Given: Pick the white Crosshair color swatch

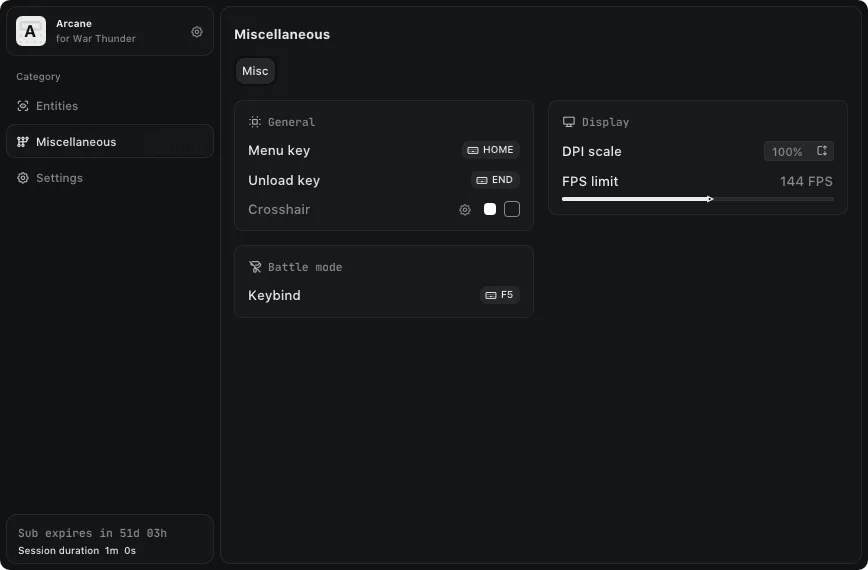Looking at the screenshot, I should point(490,209).
